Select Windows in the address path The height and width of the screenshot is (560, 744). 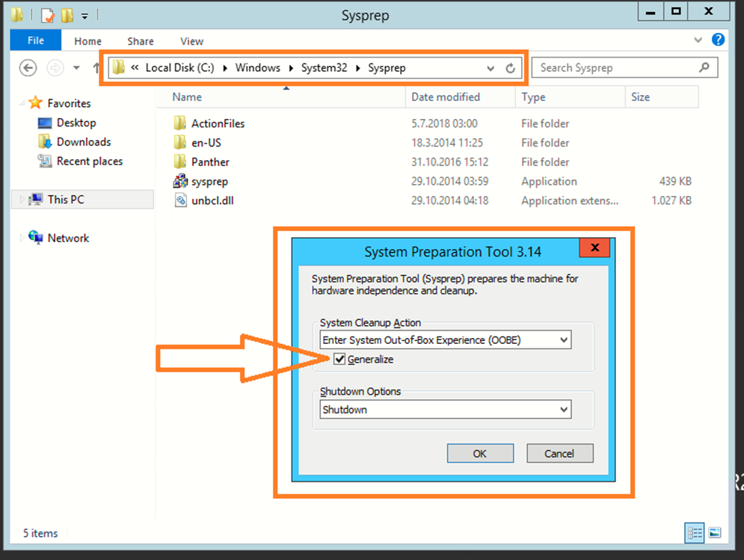point(258,68)
